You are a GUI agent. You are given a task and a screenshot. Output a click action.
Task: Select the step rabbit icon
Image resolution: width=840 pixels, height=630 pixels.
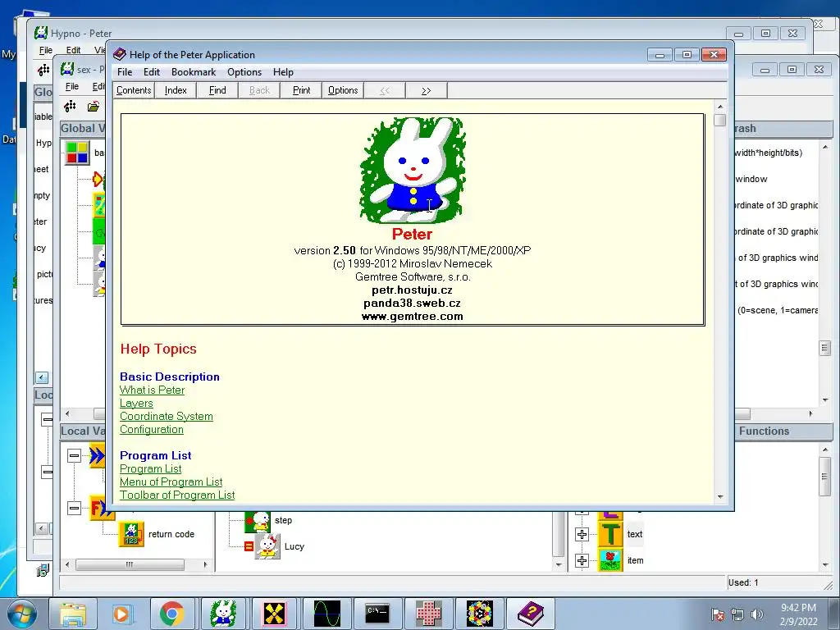point(258,521)
